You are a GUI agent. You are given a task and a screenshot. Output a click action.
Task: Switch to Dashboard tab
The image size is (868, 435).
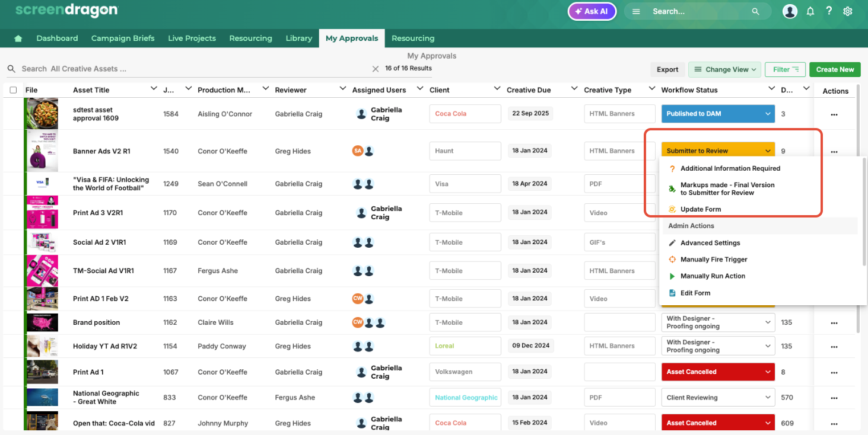click(x=57, y=39)
